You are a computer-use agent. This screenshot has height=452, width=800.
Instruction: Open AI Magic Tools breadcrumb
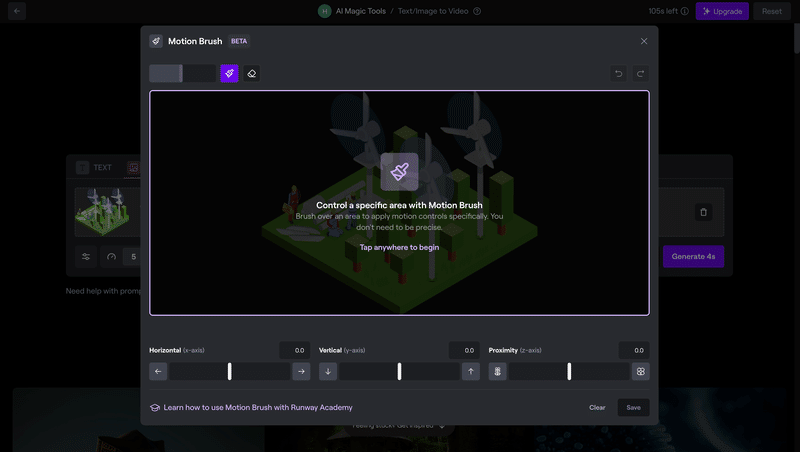click(361, 11)
